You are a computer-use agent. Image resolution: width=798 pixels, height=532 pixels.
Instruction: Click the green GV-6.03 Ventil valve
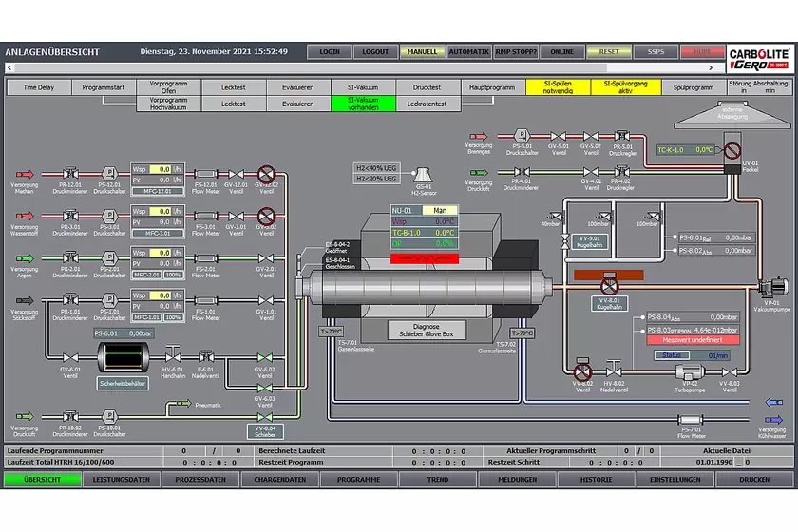[265, 389]
